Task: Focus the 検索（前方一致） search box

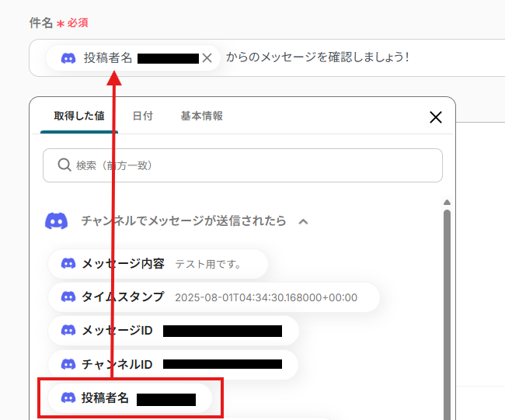Action: coord(242,165)
